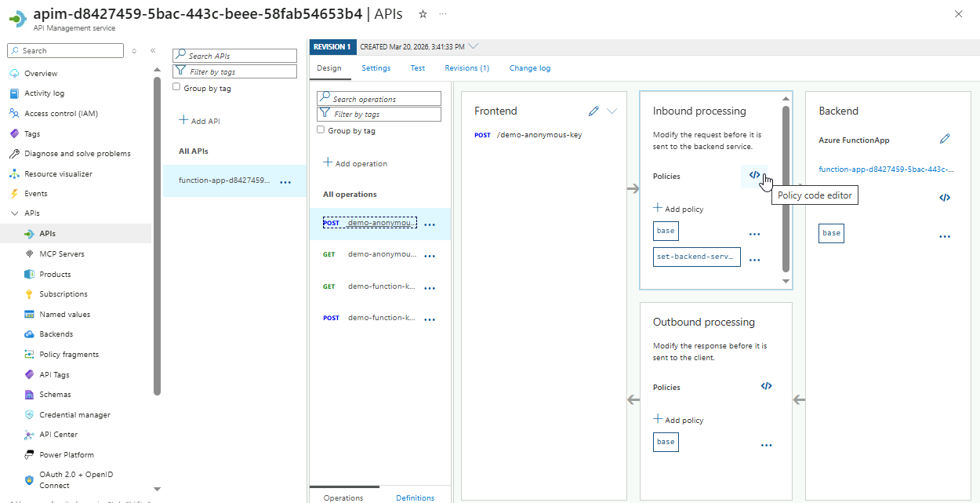
Task: Expand the Frontend chevron dropdown
Action: coord(612,111)
